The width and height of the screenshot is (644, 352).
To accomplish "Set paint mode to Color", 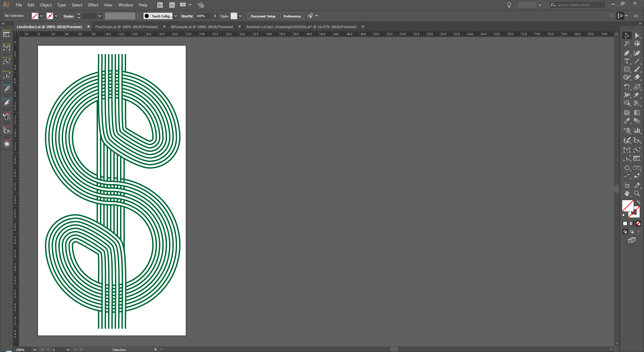I will click(x=625, y=224).
